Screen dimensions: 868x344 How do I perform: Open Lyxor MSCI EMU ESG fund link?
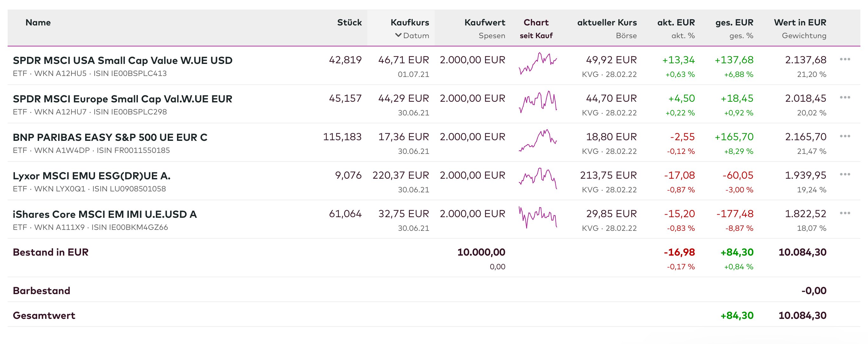pos(91,176)
